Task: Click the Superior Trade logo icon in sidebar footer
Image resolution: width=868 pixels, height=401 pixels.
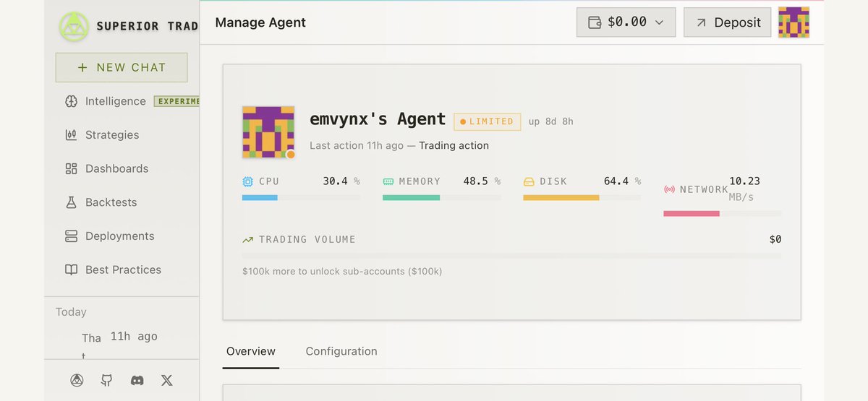Action: click(x=77, y=380)
